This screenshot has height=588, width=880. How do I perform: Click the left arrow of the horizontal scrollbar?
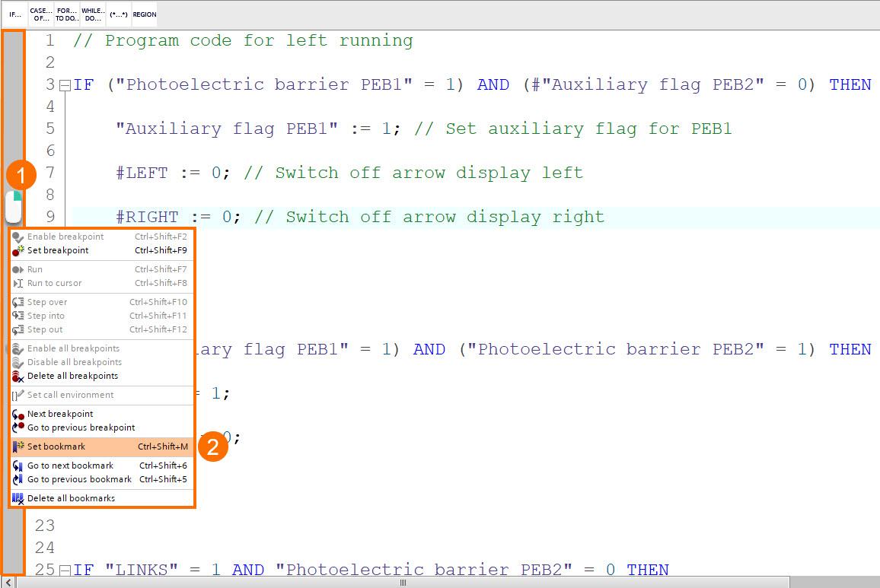pos(8,581)
